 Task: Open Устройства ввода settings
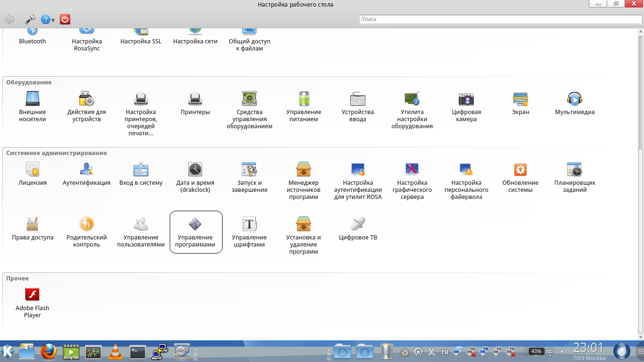point(358,107)
